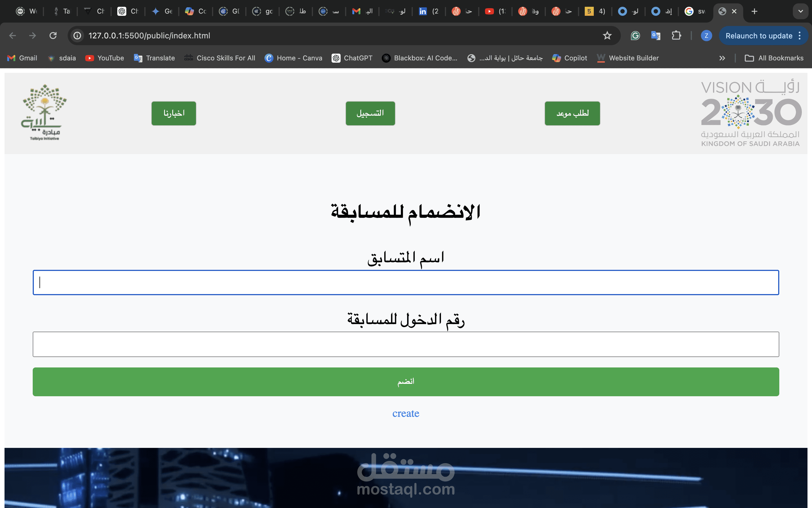The width and height of the screenshot is (812, 508).
Task: Open the Home - Canva bookmark
Action: tap(293, 58)
